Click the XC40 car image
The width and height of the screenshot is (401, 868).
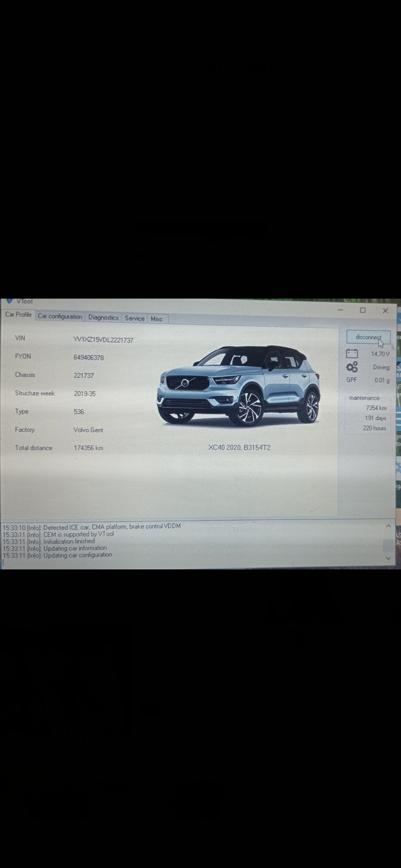point(238,386)
